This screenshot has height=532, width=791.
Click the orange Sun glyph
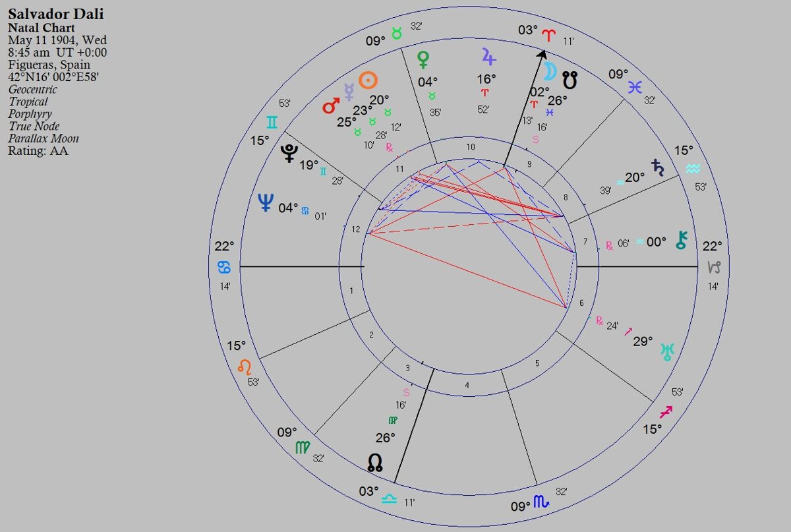pos(368,80)
